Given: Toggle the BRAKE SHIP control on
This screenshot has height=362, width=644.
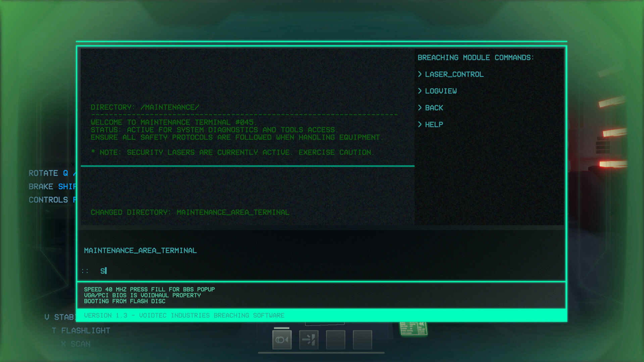Looking at the screenshot, I should point(52,186).
